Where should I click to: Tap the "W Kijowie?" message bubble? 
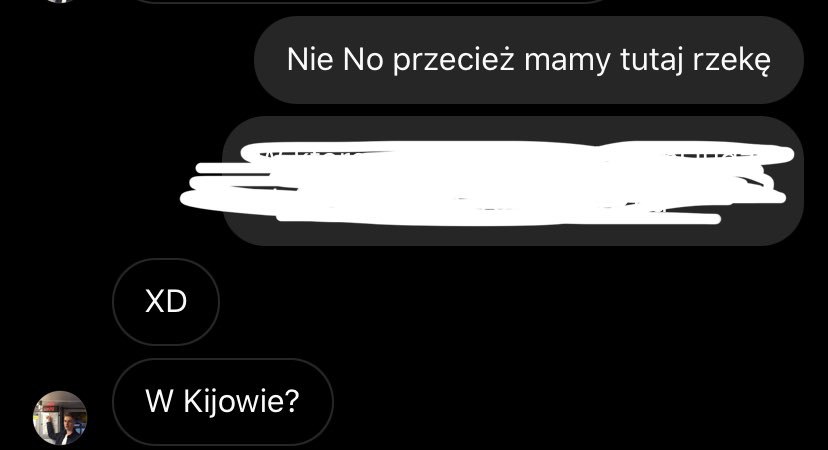[x=223, y=402]
